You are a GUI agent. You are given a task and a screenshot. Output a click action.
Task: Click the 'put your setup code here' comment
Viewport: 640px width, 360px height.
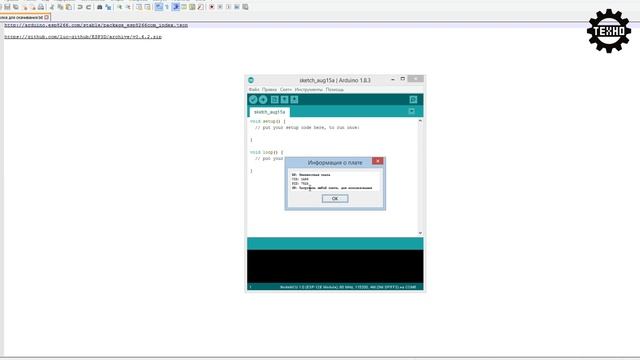(x=307, y=127)
